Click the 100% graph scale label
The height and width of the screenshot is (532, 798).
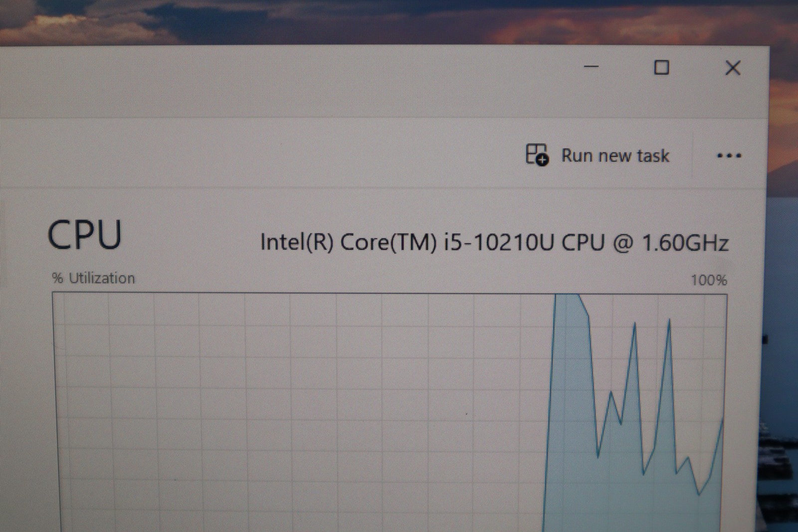point(709,280)
